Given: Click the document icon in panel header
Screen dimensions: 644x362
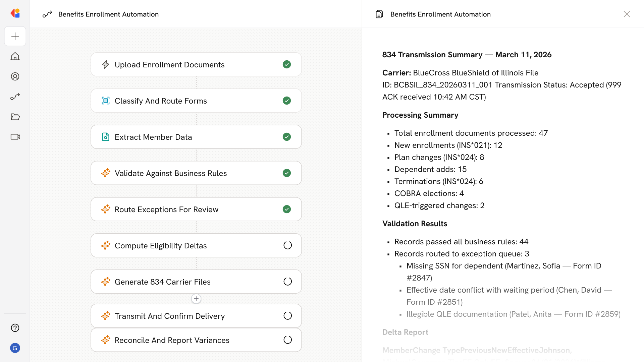Looking at the screenshot, I should click(379, 14).
